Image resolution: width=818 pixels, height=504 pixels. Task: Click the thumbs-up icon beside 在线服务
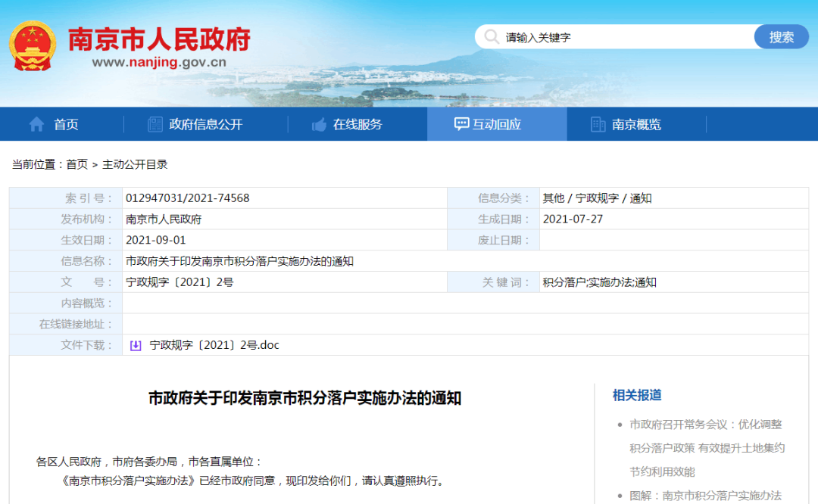pyautogui.click(x=319, y=125)
